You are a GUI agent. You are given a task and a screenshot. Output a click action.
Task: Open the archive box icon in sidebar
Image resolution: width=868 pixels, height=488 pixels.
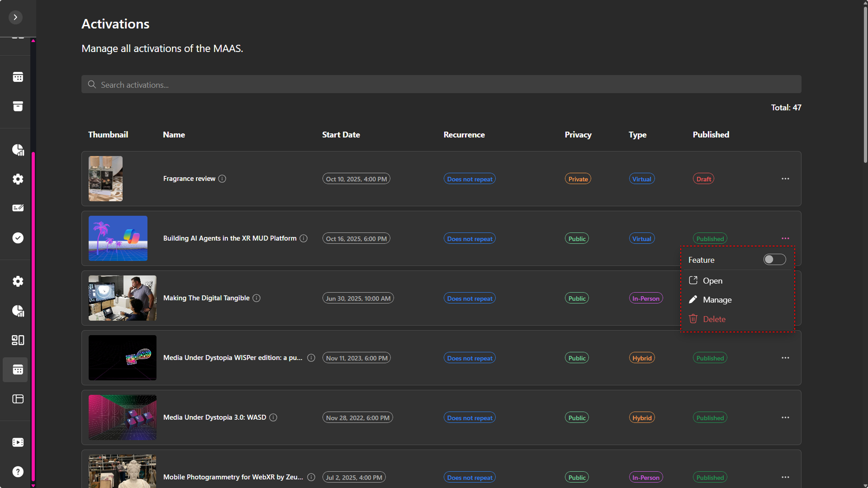[18, 106]
